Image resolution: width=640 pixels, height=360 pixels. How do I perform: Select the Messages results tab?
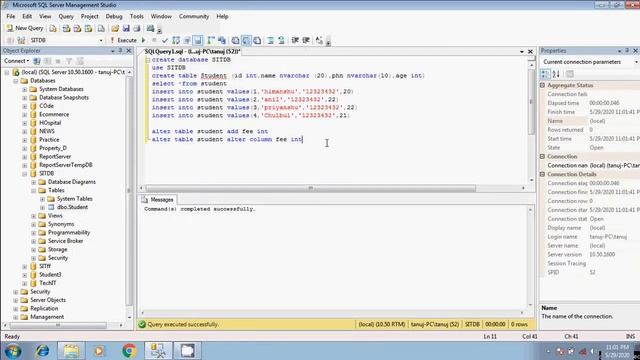158,200
